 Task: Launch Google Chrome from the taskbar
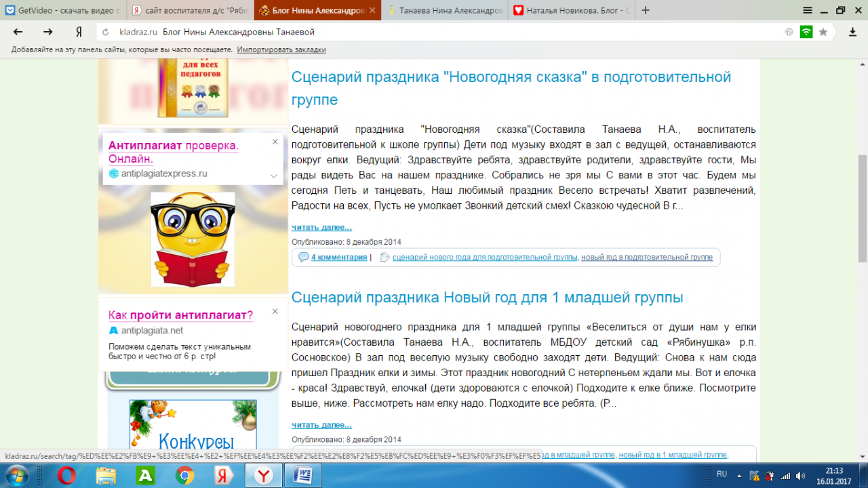184,476
